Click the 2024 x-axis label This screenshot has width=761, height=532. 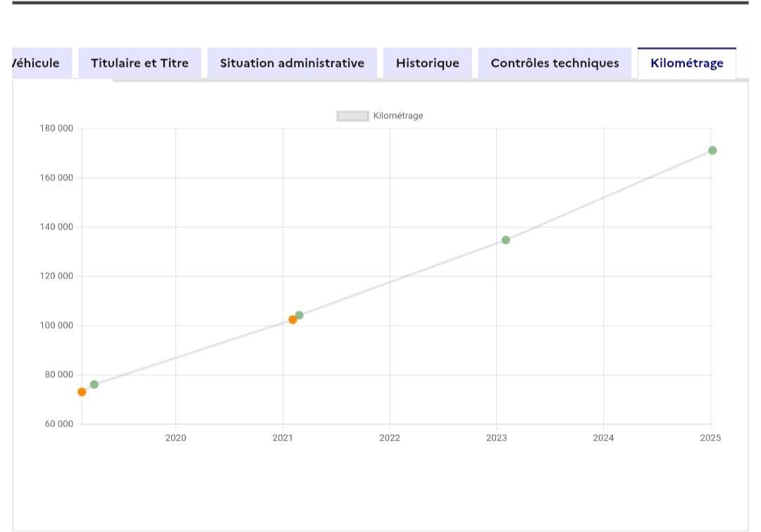click(x=603, y=438)
